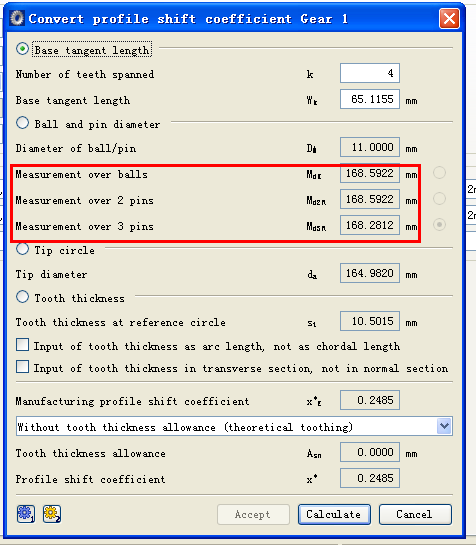Click the Diameter of ball/pin field
The image size is (476, 545).
click(370, 147)
